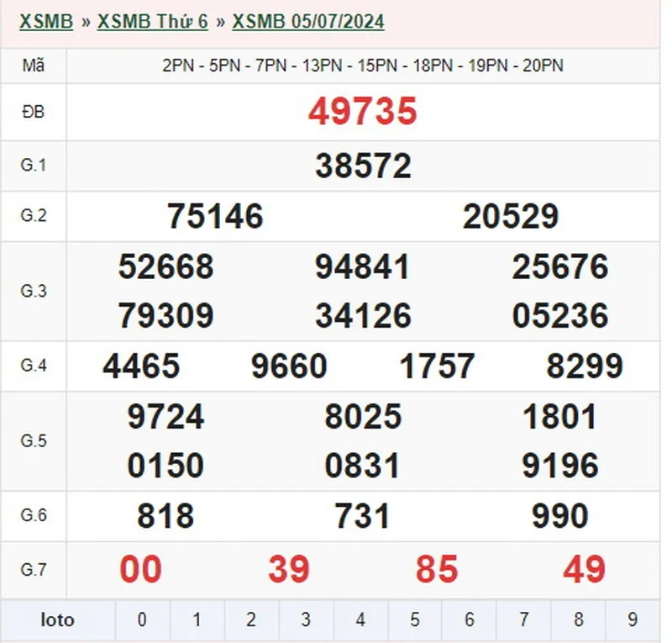Select the G.7 number 00
672x643 pixels.
(x=140, y=570)
